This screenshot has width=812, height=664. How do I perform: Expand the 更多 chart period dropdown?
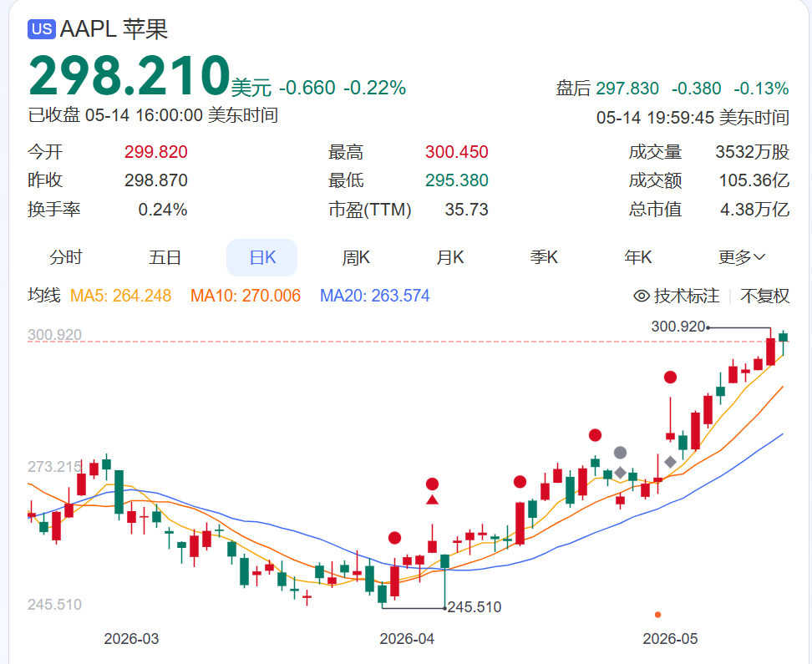742,257
